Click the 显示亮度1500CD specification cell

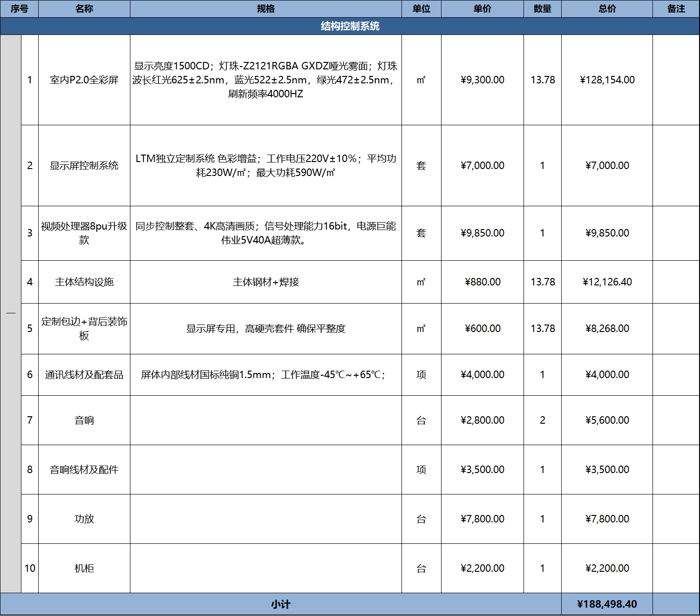[266, 80]
